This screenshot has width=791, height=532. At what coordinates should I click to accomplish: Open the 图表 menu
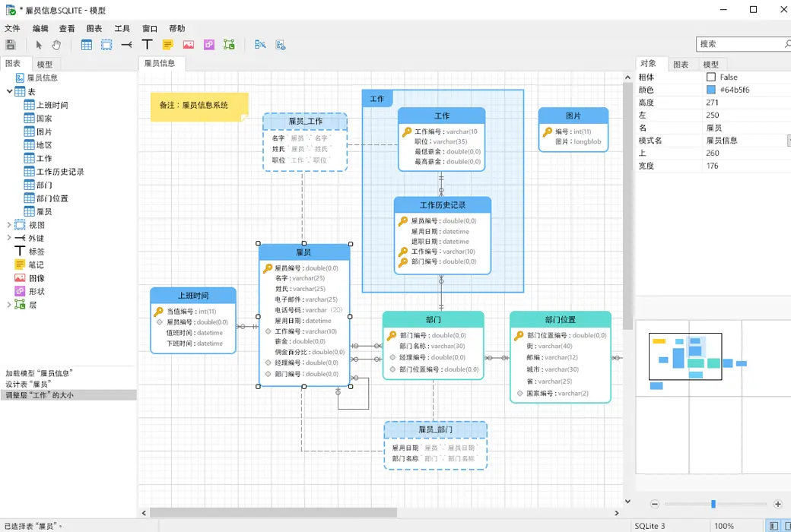click(94, 28)
